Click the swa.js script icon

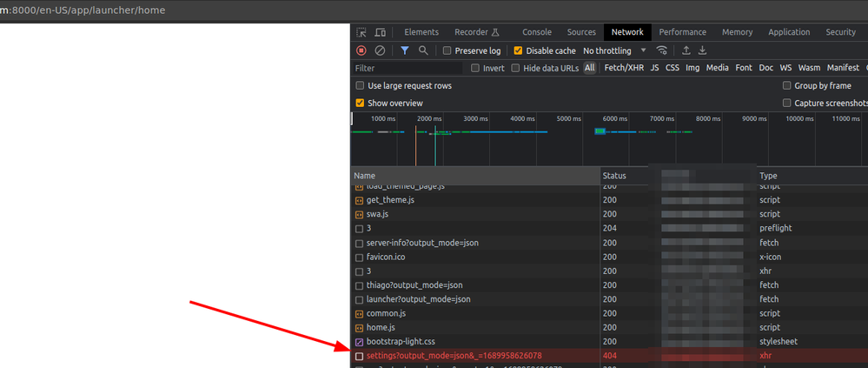pyautogui.click(x=359, y=214)
